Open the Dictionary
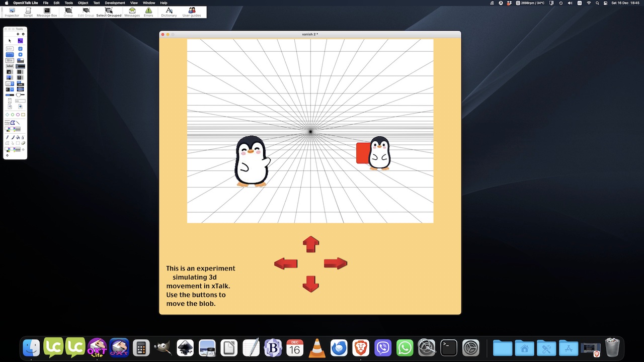The height and width of the screenshot is (362, 644). point(169,12)
